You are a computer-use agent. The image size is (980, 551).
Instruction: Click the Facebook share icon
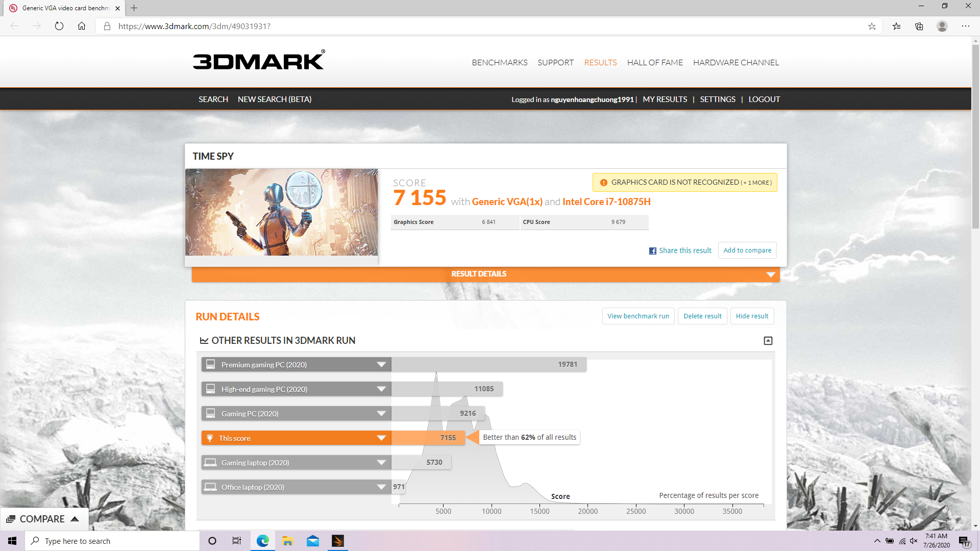[x=652, y=251]
